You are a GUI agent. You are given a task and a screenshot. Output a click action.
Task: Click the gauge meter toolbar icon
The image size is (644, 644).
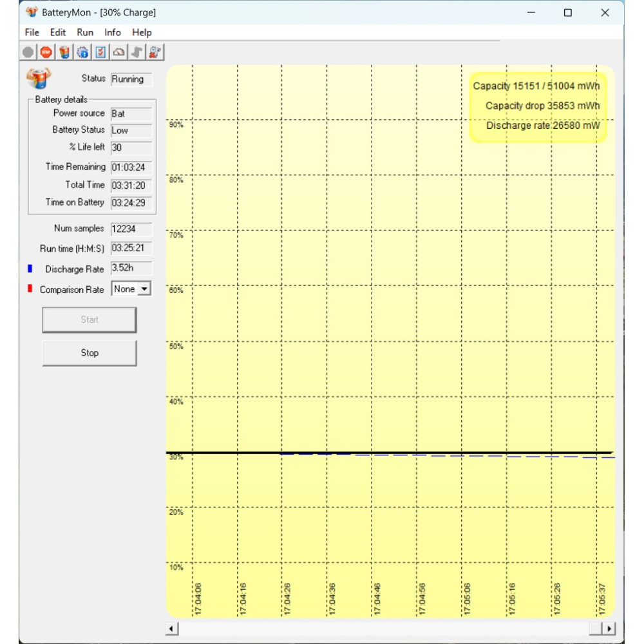(118, 52)
